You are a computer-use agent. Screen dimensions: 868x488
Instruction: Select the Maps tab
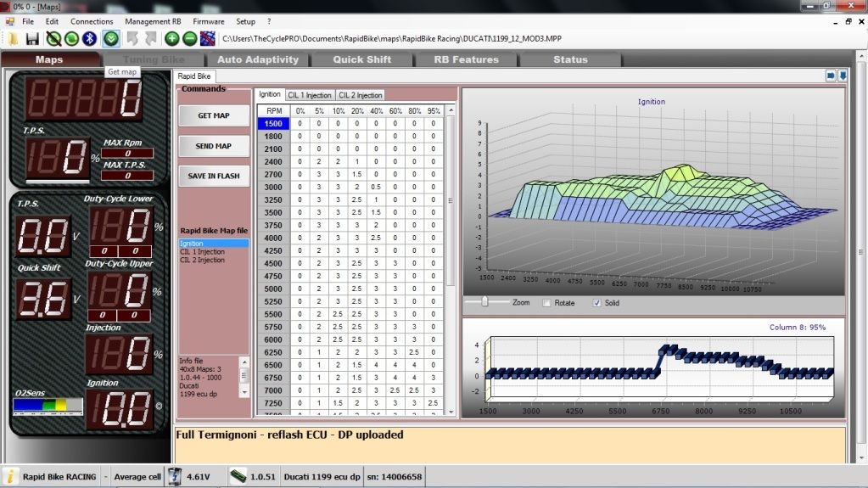tap(49, 59)
